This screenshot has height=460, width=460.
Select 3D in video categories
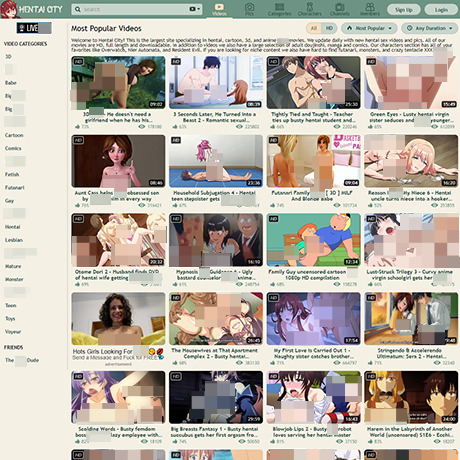pos(9,57)
